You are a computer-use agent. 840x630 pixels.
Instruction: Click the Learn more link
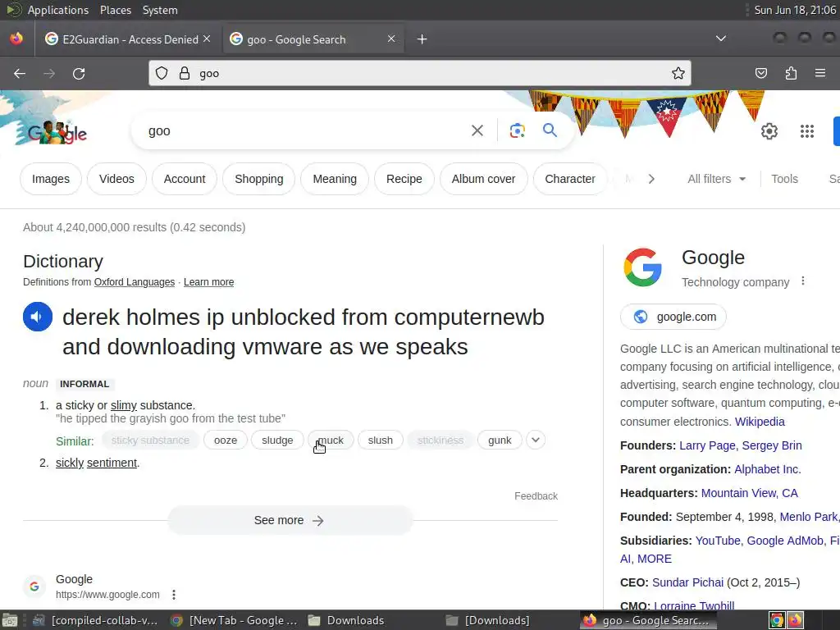(209, 282)
